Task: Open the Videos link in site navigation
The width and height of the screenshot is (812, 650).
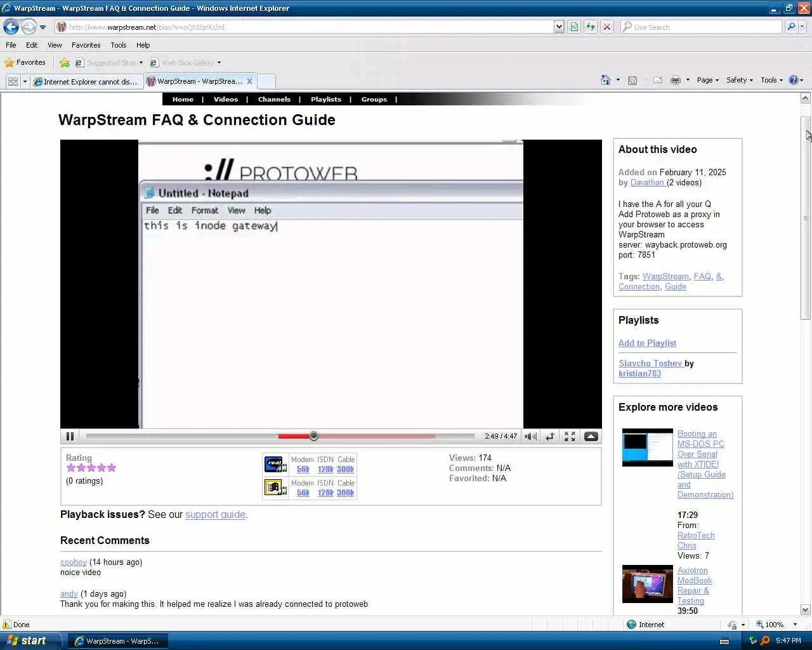Action: [226, 100]
